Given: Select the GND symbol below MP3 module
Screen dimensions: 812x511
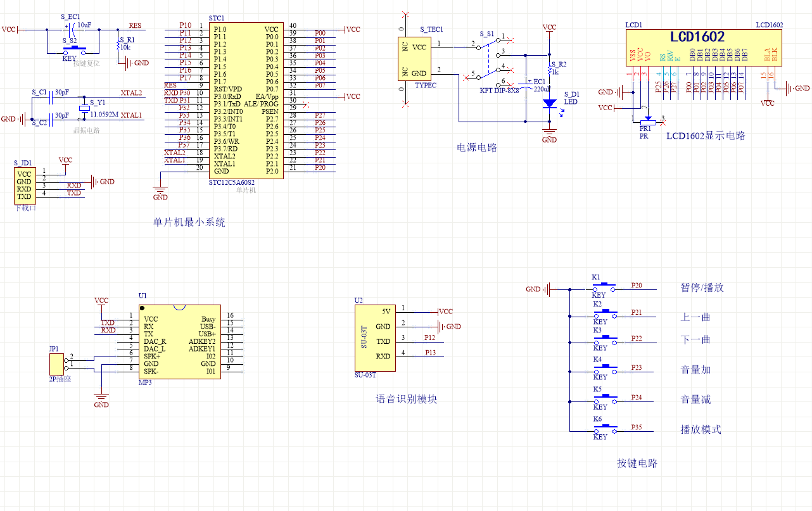Looking at the screenshot, I should (x=101, y=400).
